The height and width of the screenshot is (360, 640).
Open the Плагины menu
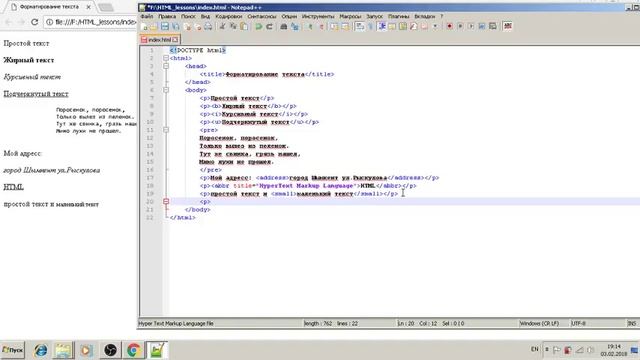(398, 16)
